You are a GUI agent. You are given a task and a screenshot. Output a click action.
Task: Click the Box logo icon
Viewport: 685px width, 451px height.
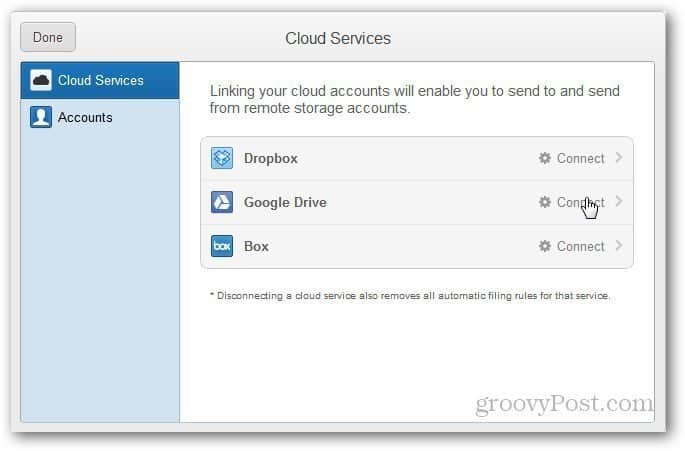pos(222,246)
